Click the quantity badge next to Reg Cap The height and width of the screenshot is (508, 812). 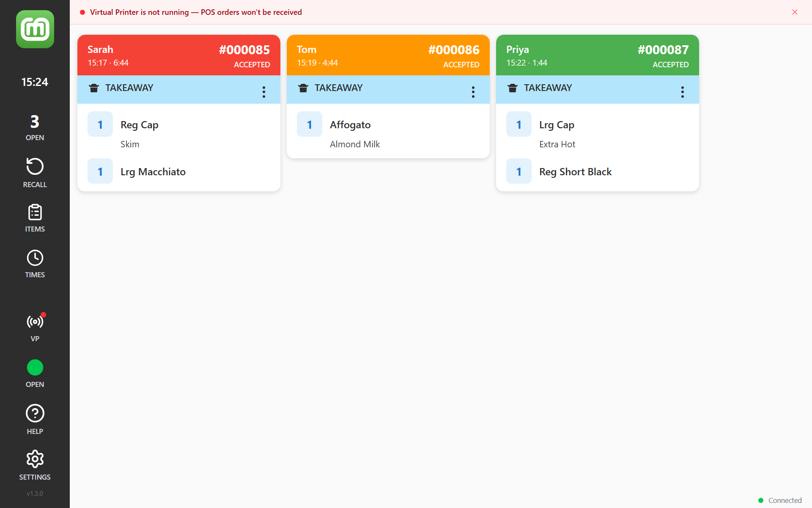coord(100,124)
